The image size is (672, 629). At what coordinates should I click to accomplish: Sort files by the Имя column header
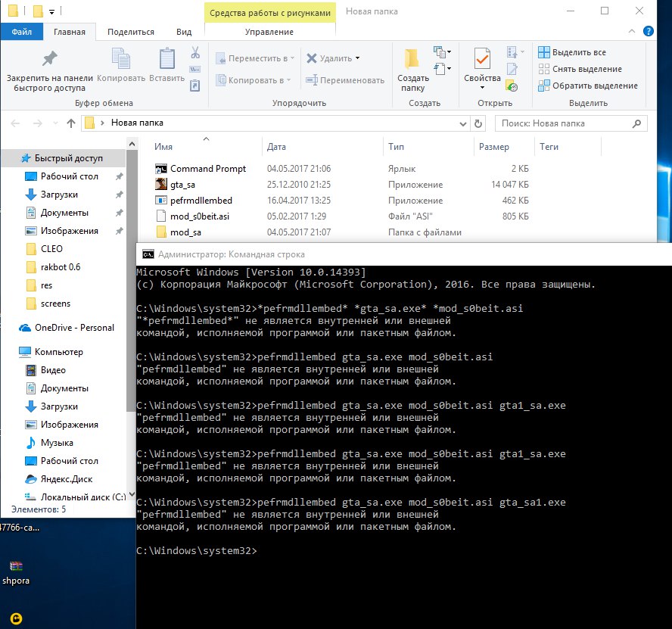pos(163,147)
